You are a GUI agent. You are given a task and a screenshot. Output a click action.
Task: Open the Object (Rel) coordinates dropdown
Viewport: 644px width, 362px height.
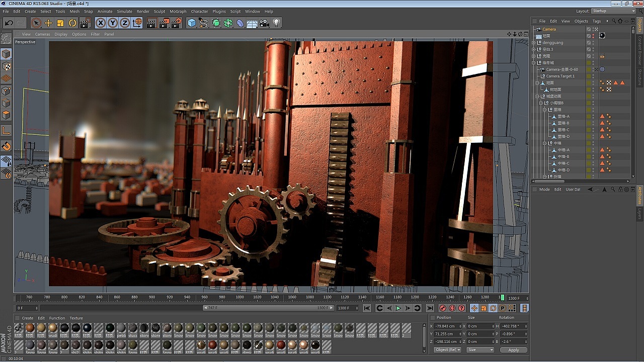click(447, 349)
